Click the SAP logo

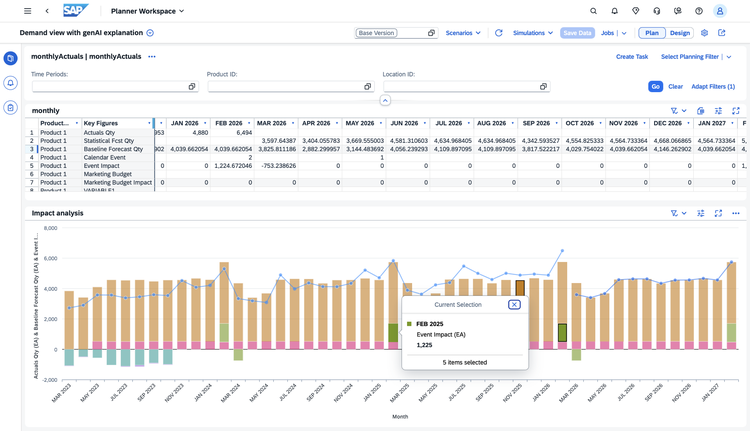coord(76,11)
